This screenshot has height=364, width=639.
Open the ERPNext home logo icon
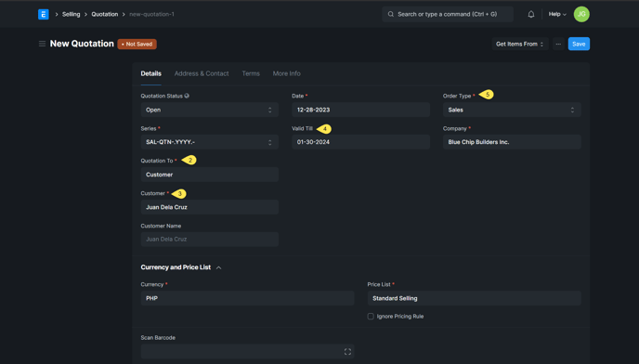[44, 14]
